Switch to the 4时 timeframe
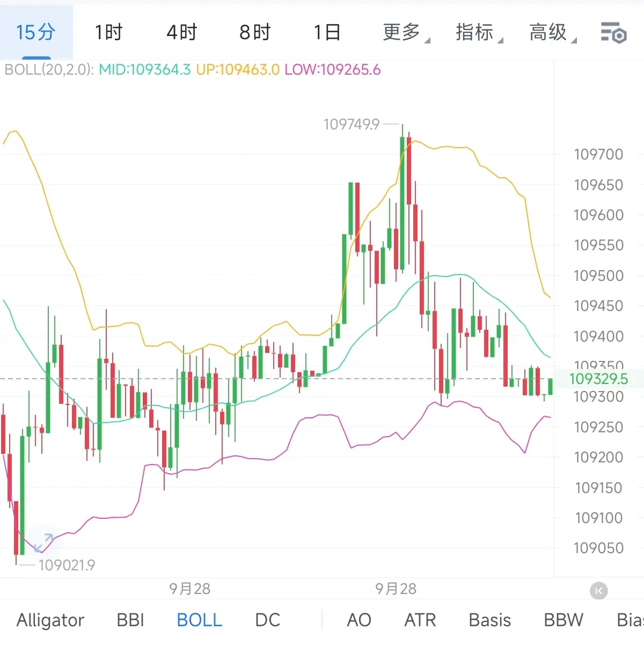Screen dimensions: 644x652 click(181, 32)
